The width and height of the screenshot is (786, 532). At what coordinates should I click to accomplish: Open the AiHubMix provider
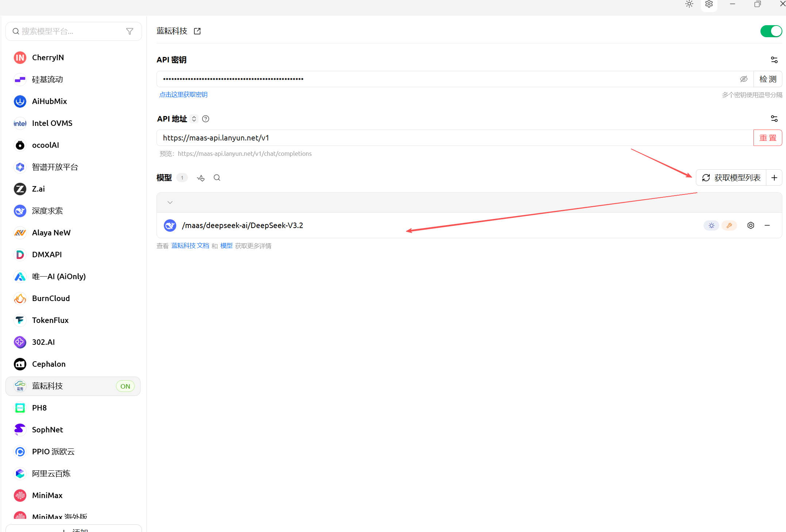[x=73, y=101]
